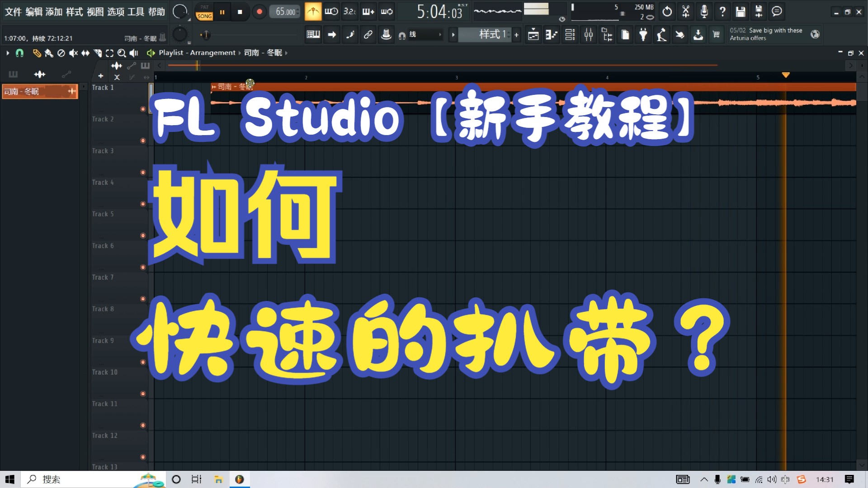Switch the PAT/SONG mode toggle
Viewport: 868px width, 488px height.
(x=204, y=12)
